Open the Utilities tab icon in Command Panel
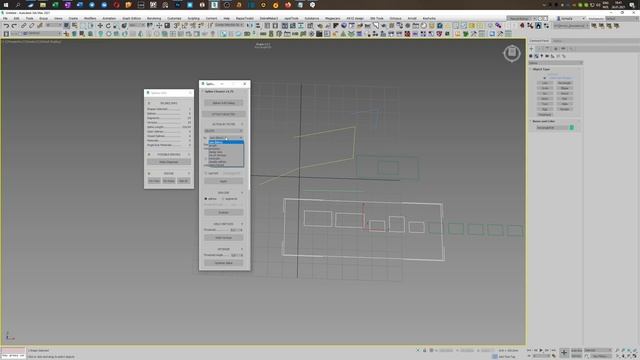 pyautogui.click(x=571, y=49)
